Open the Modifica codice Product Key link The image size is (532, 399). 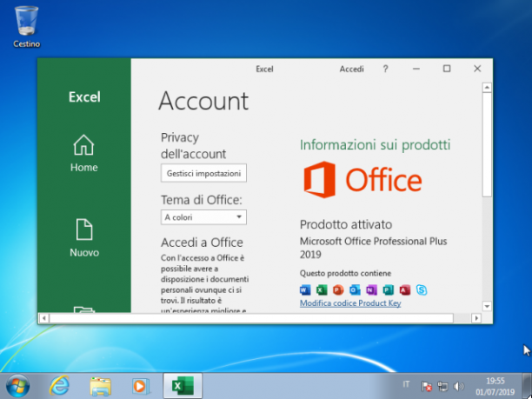[x=350, y=303]
